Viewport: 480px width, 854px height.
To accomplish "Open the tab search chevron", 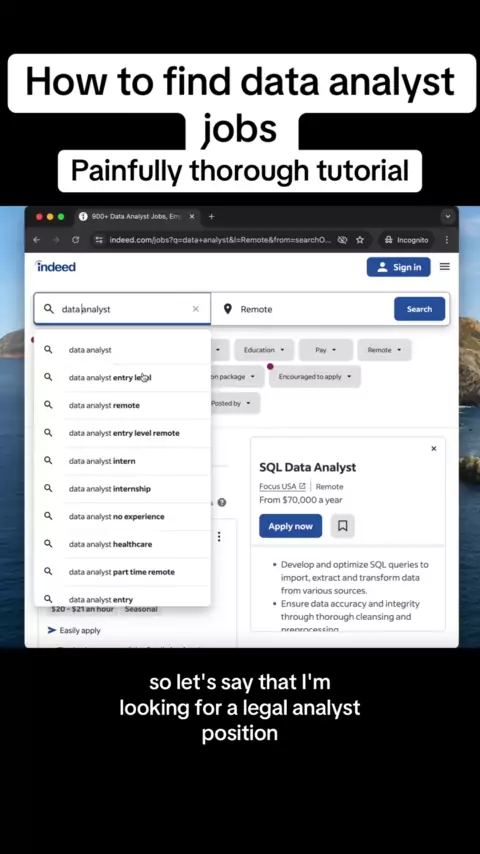I will [448, 217].
